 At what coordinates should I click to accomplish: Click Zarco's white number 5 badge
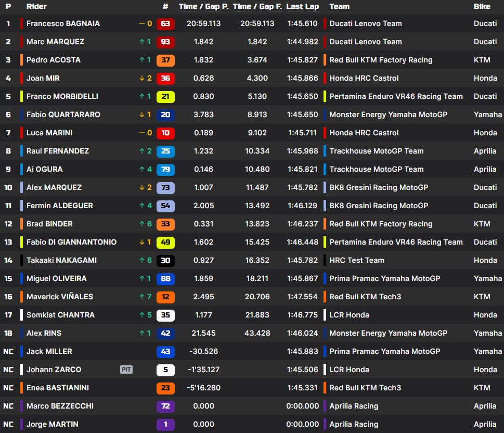click(165, 370)
